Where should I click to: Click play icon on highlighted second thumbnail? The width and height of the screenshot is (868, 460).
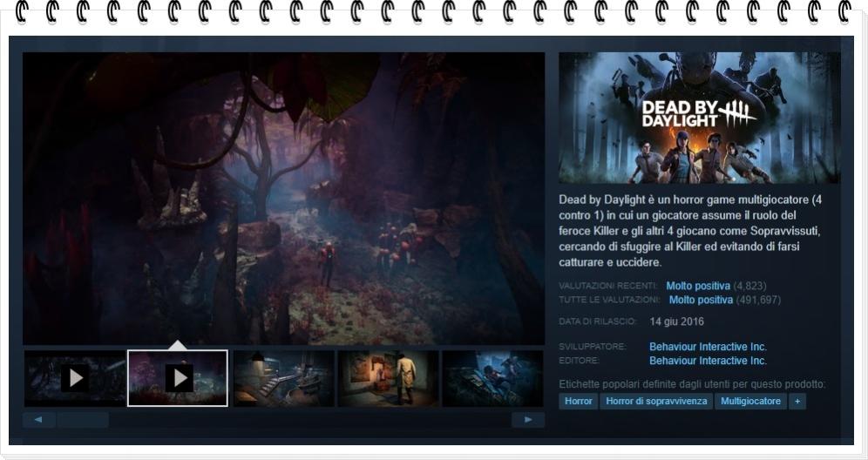(179, 378)
